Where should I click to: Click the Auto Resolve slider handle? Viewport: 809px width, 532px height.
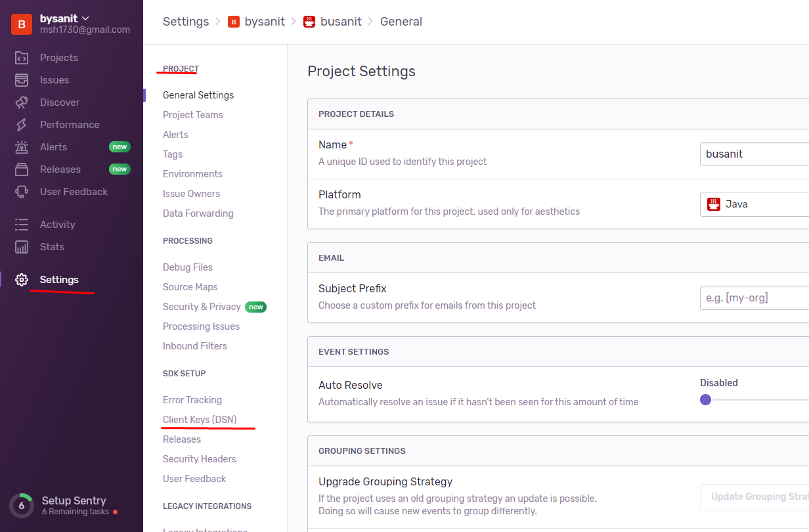tap(705, 399)
